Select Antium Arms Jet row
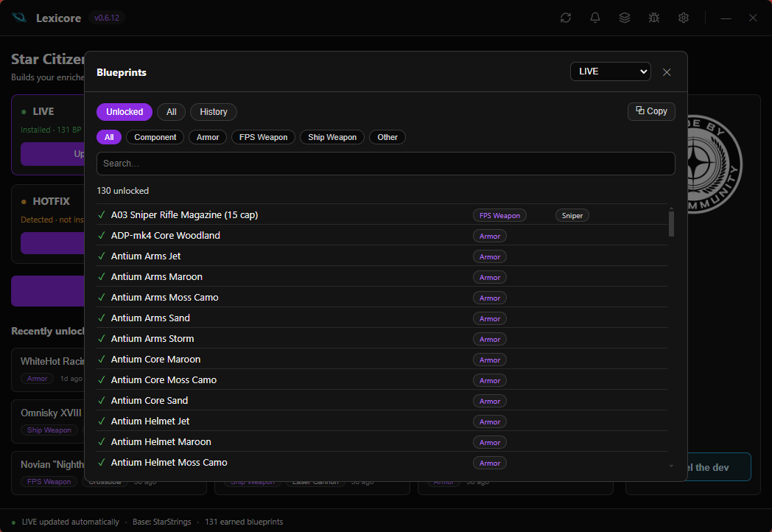 [x=382, y=256]
